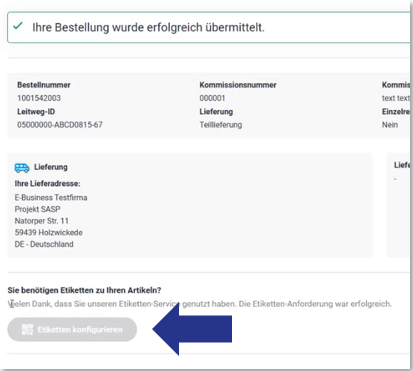Image resolution: width=413 pixels, height=371 pixels.
Task: Click the Nein value
Action: click(x=390, y=125)
